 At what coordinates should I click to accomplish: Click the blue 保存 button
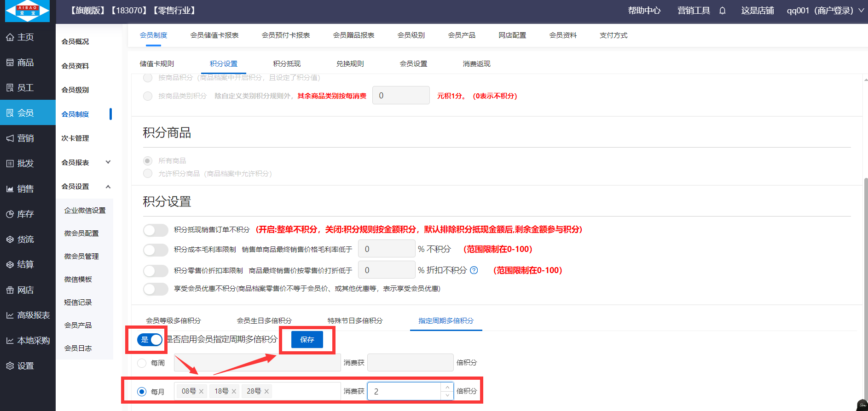coord(307,340)
